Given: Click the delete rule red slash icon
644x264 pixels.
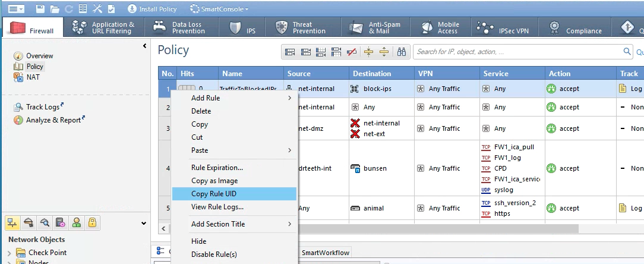Looking at the screenshot, I should [x=352, y=52].
